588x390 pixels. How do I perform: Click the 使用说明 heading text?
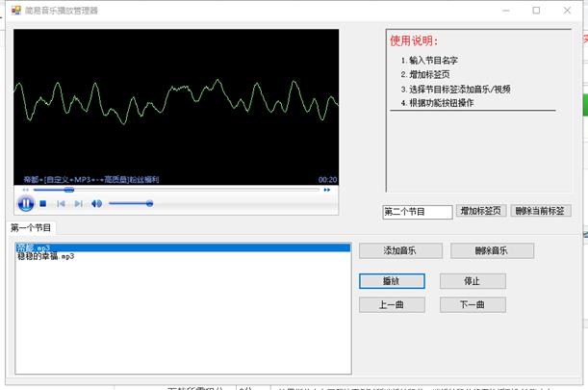[x=414, y=40]
